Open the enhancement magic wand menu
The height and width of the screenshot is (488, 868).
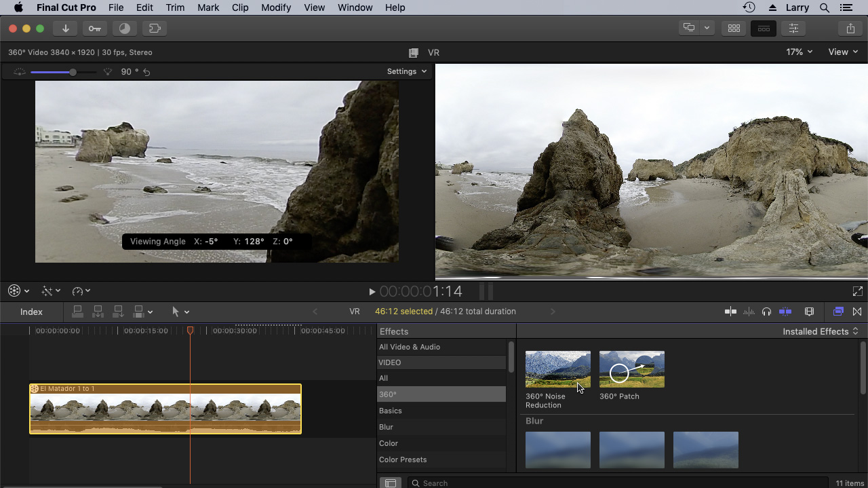pyautogui.click(x=51, y=291)
